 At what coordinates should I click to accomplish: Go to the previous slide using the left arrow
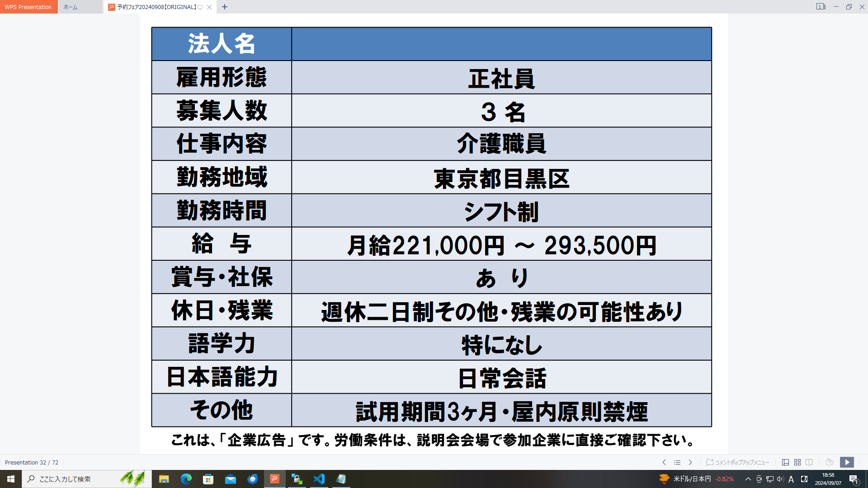point(664,462)
